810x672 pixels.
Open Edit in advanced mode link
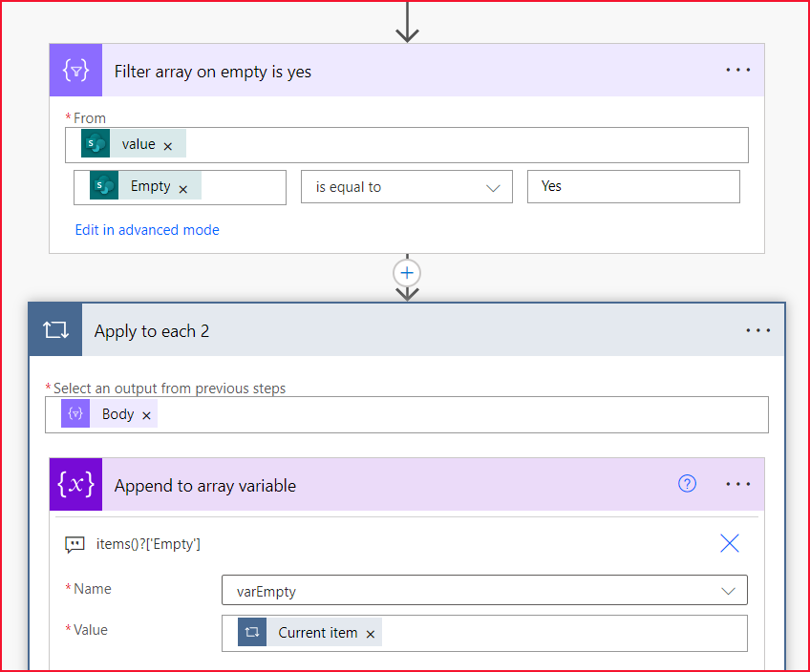147,230
